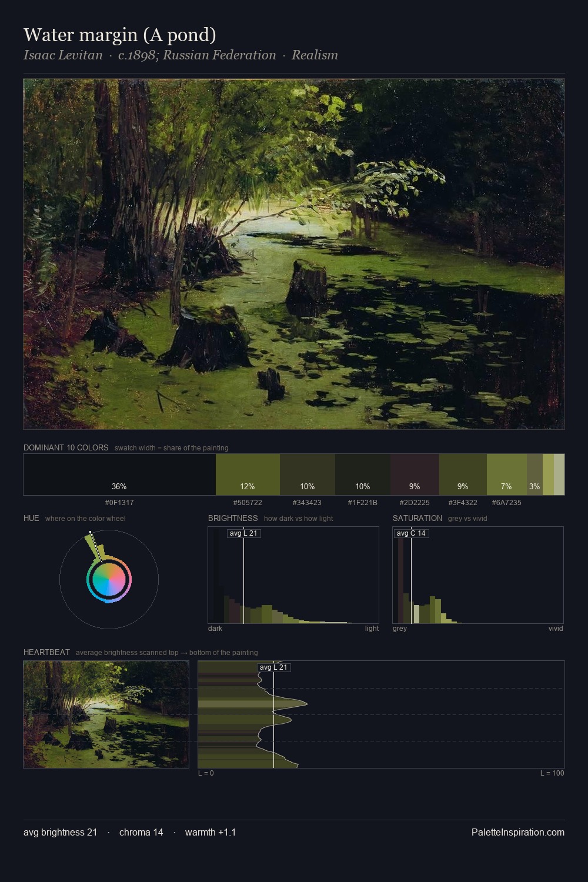The width and height of the screenshot is (588, 882).
Task: Click 'swatch width = share of the painting' caption
Action: tap(172, 448)
